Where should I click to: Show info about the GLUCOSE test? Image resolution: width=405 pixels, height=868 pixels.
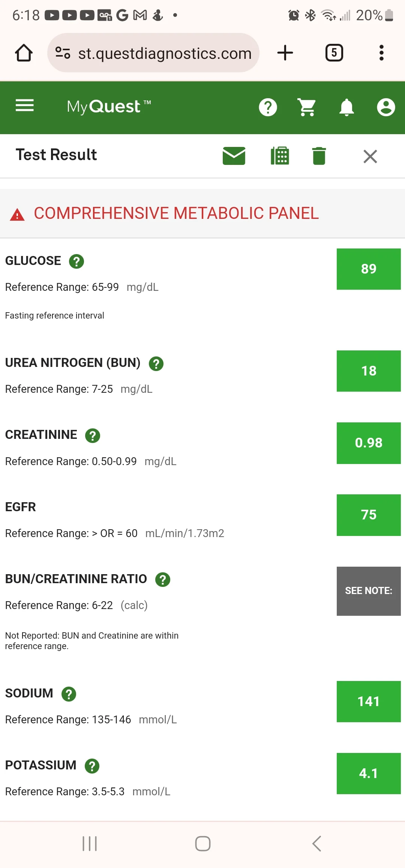click(x=76, y=261)
